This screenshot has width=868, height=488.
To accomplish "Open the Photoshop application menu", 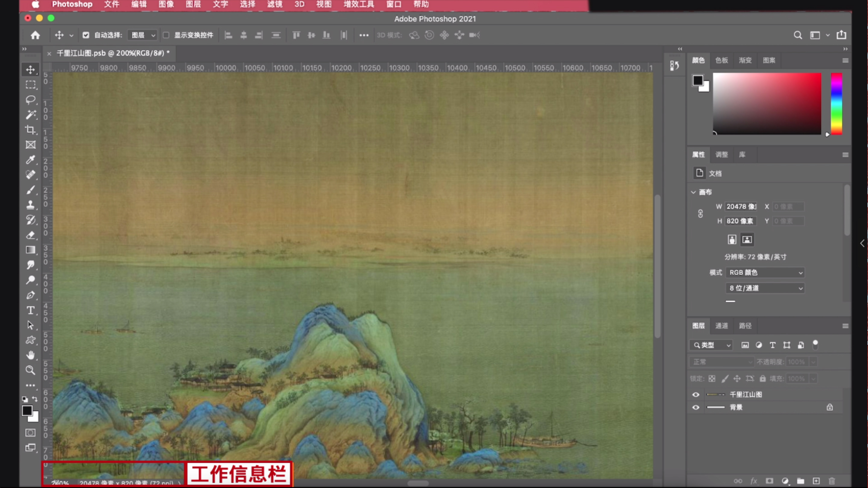I will [x=72, y=5].
